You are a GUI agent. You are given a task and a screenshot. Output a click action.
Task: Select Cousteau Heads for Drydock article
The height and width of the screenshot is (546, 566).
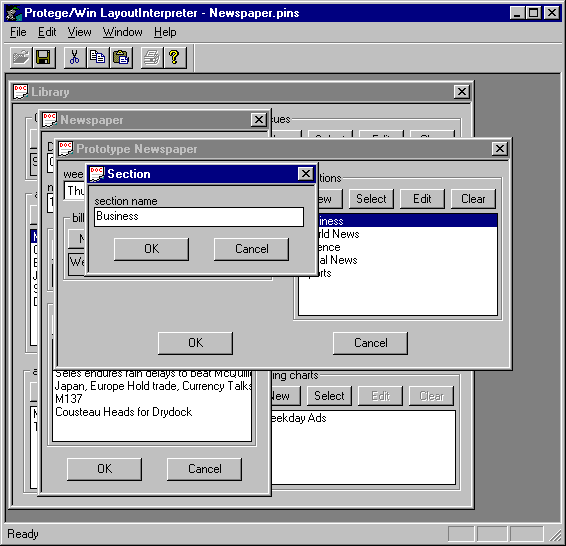[x=152, y=412]
